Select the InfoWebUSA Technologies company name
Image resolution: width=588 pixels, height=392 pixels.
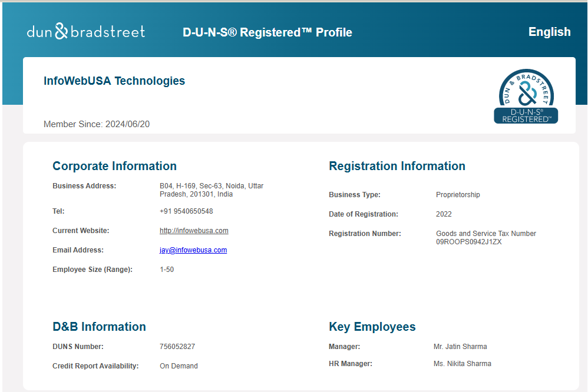[x=114, y=81]
